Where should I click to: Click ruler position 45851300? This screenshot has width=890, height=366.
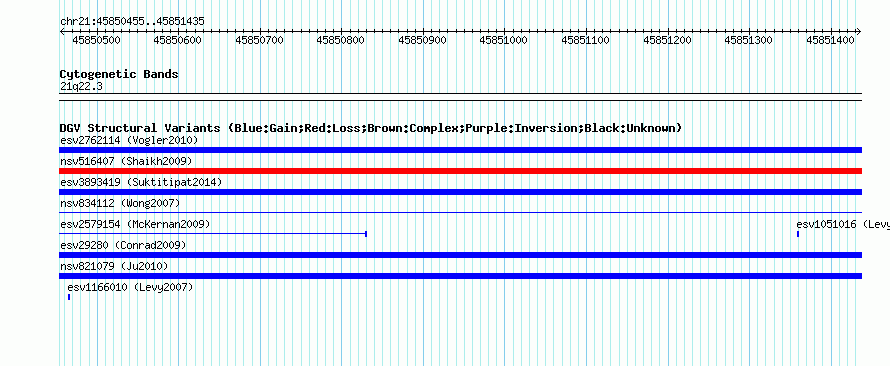tap(749, 40)
